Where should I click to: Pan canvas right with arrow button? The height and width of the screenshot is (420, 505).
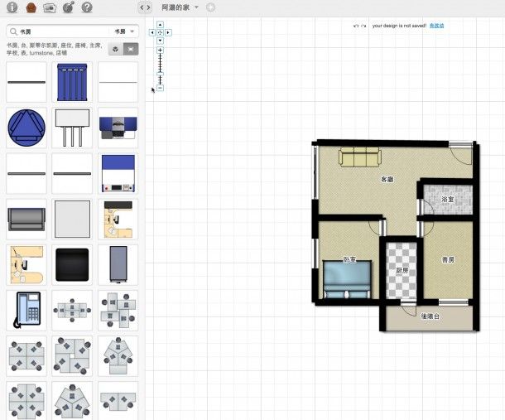(168, 32)
